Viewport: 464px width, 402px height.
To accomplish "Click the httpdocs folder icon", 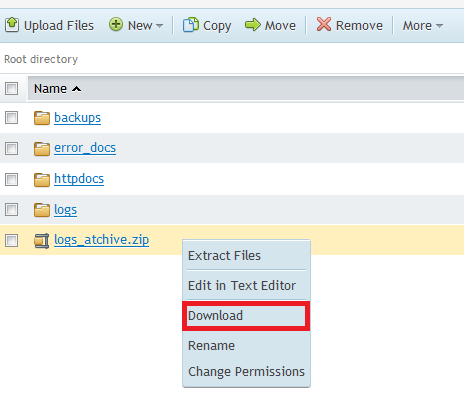I will tap(42, 179).
